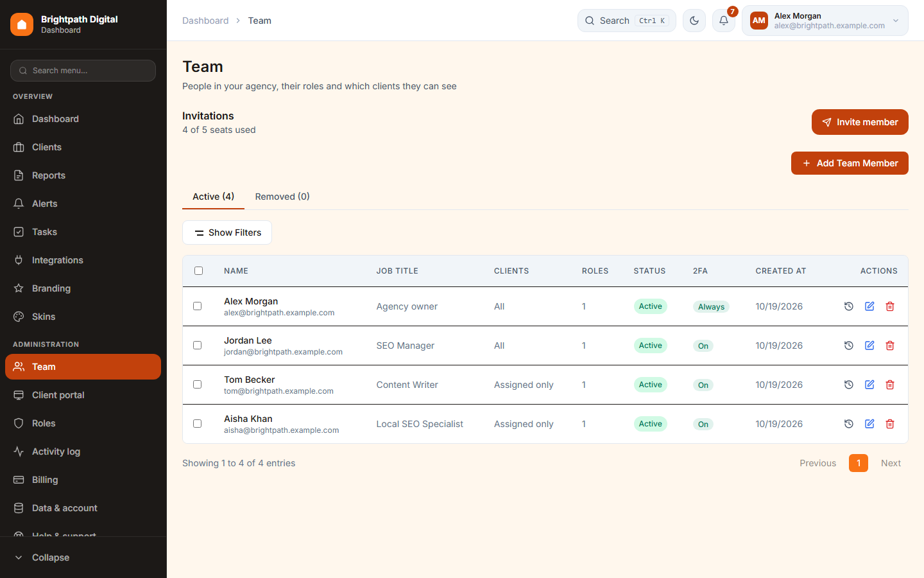This screenshot has height=578, width=924.
Task: Click Alex Morgan's Always 2FA badge
Action: [x=711, y=307]
